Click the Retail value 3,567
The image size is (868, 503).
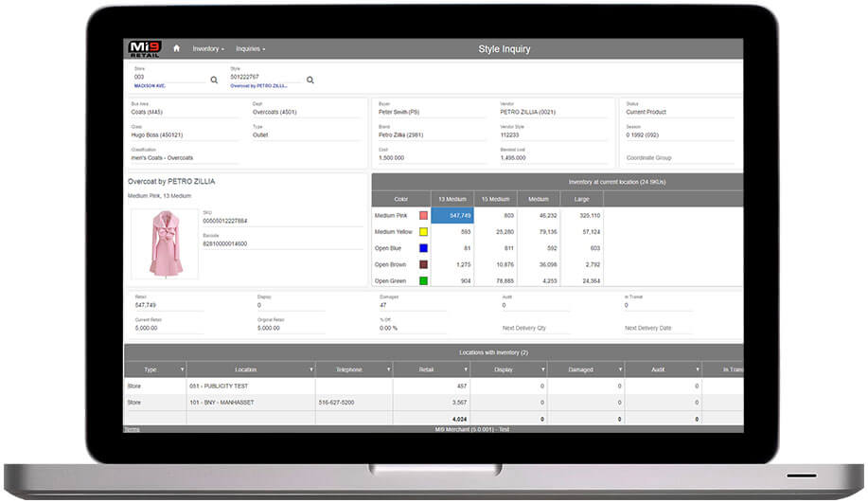pyautogui.click(x=459, y=403)
